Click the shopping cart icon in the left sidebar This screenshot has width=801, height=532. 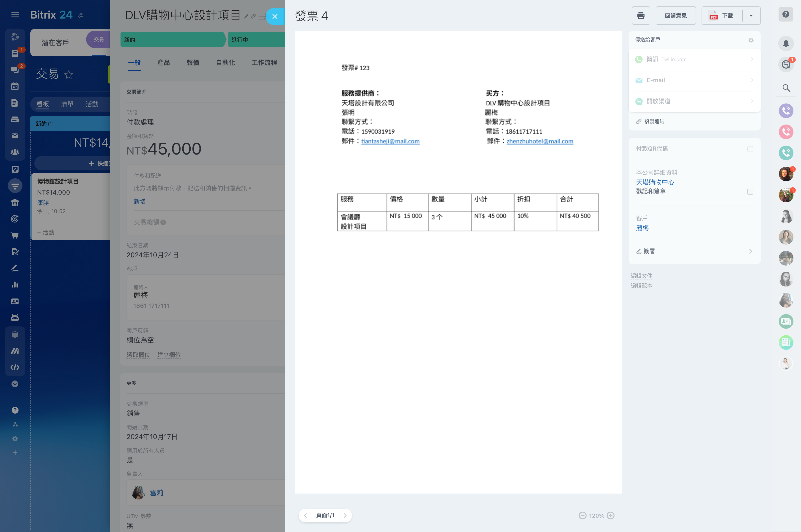point(15,235)
